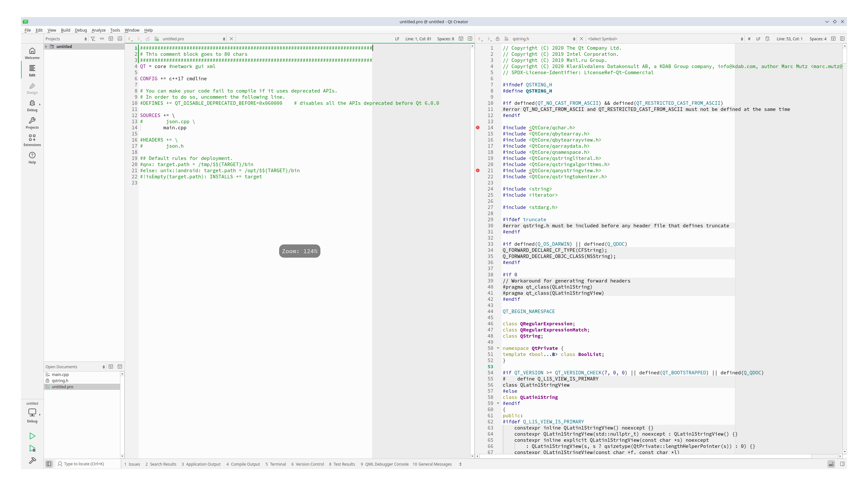Go back in untitled.pro editor
Image resolution: width=868 pixels, height=494 pixels.
tap(130, 39)
